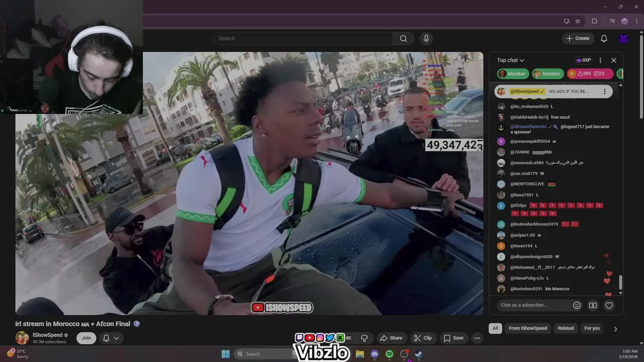Click the Save button
The height and width of the screenshot is (362, 644).
coord(453,338)
